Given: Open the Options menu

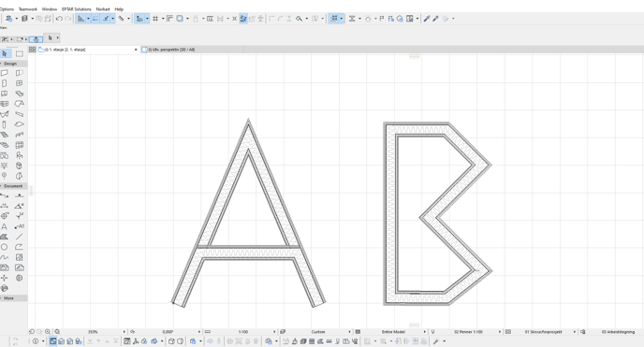Looking at the screenshot, I should click(x=7, y=9).
